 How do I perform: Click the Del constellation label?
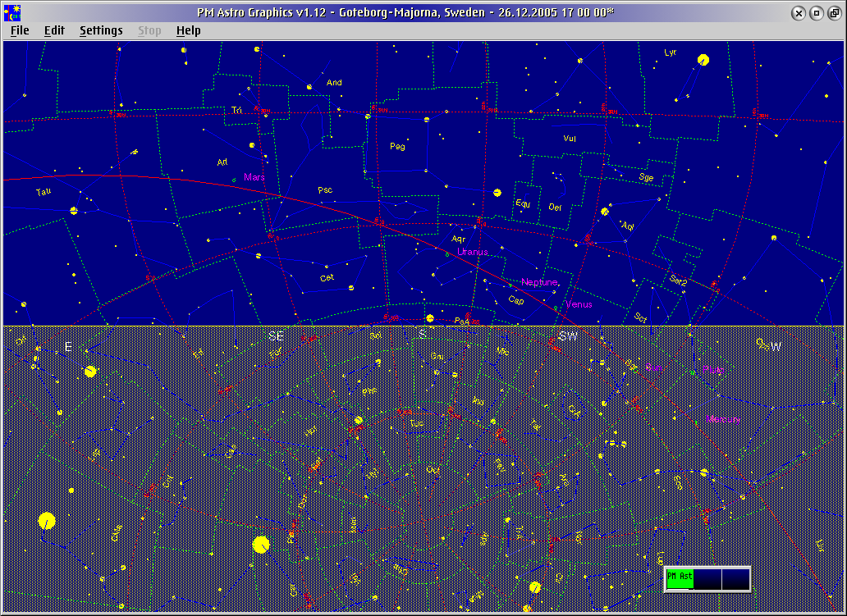(x=555, y=208)
